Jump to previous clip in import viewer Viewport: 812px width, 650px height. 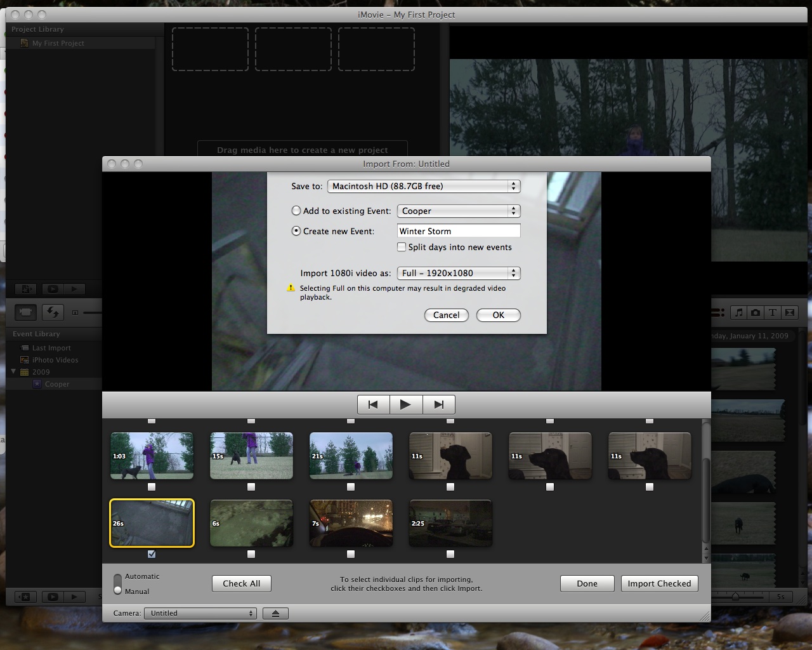tap(373, 404)
